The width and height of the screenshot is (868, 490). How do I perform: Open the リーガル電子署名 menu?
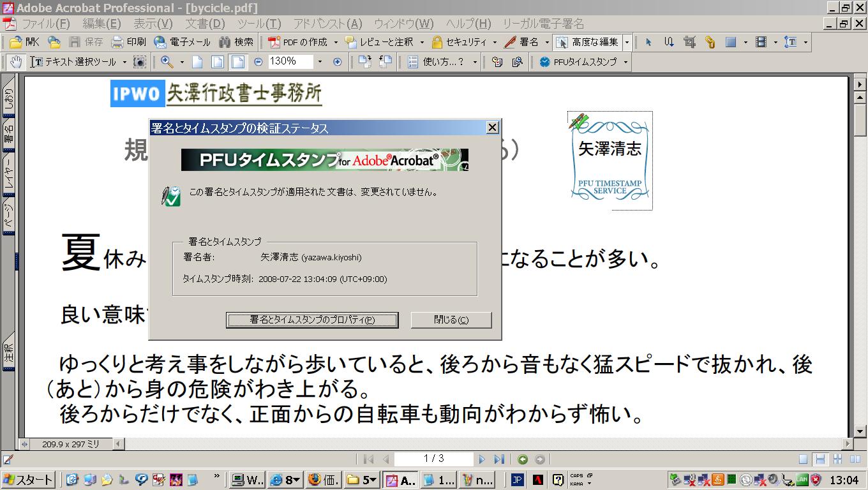(x=542, y=24)
